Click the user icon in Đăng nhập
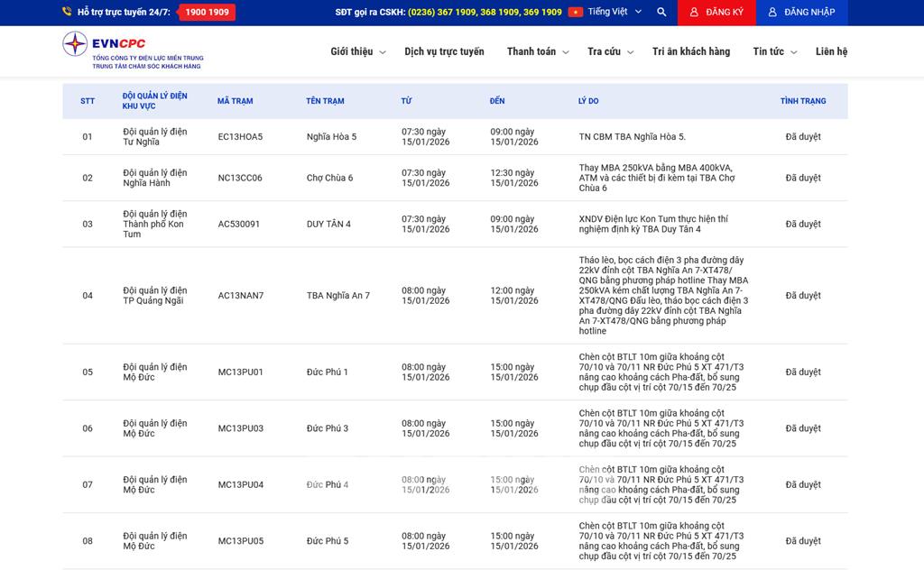This screenshot has width=924, height=570. pos(772,13)
